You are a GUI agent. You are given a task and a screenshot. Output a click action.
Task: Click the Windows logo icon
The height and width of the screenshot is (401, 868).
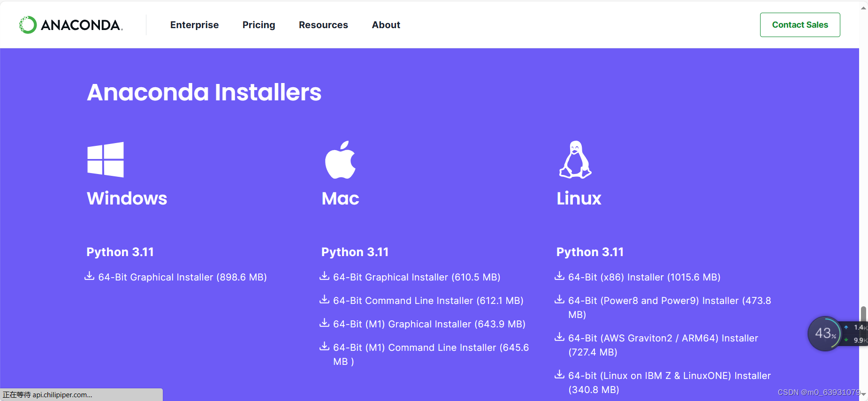[x=106, y=159]
